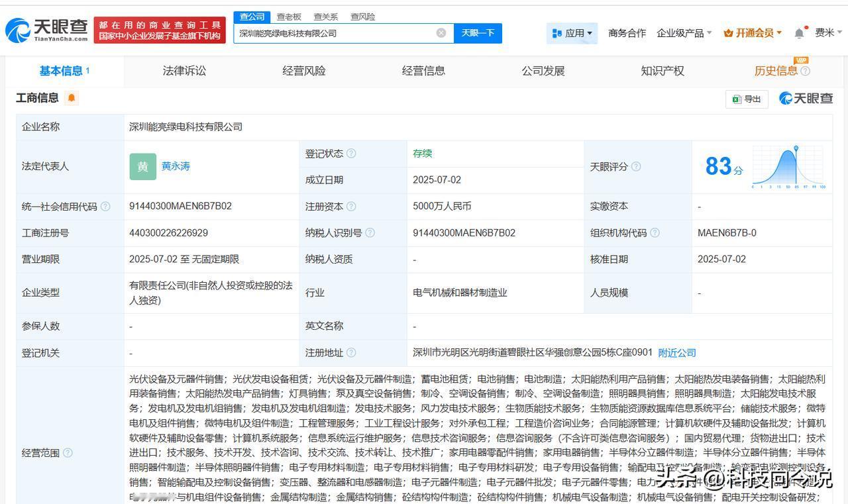Open the 公司发展 tab
Image resolution: width=848 pixels, height=504 pixels.
(x=543, y=71)
